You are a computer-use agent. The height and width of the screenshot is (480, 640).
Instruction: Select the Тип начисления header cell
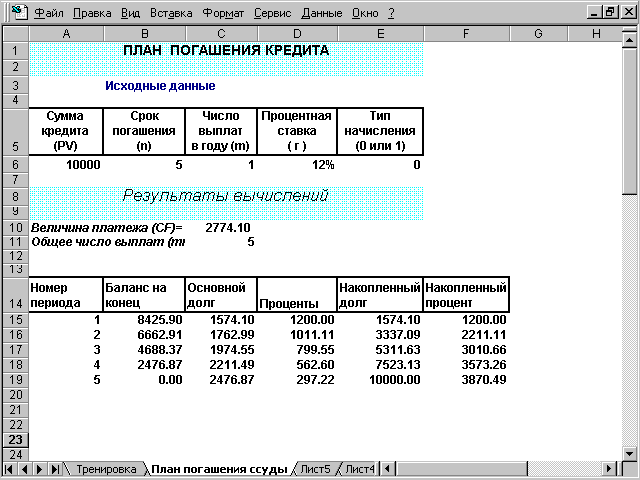point(381,131)
